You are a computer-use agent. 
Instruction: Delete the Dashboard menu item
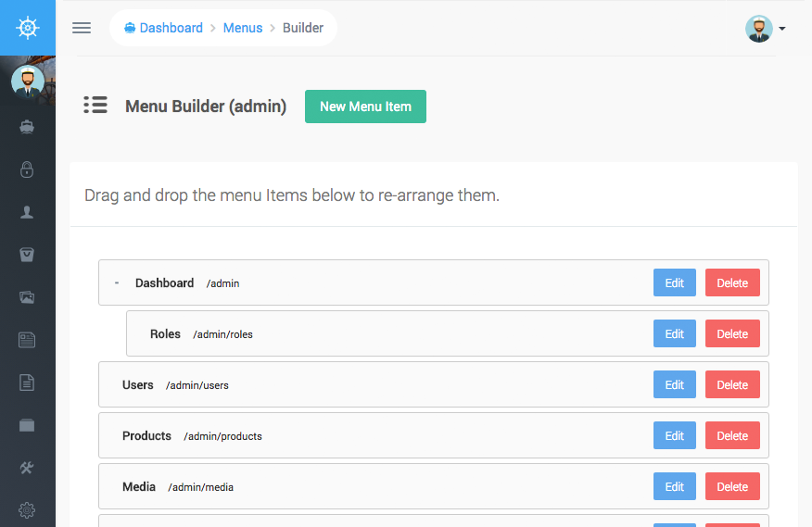(732, 282)
